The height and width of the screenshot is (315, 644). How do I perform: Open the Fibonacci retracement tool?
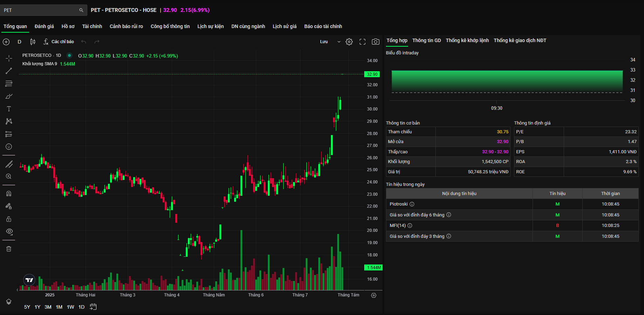point(9,83)
